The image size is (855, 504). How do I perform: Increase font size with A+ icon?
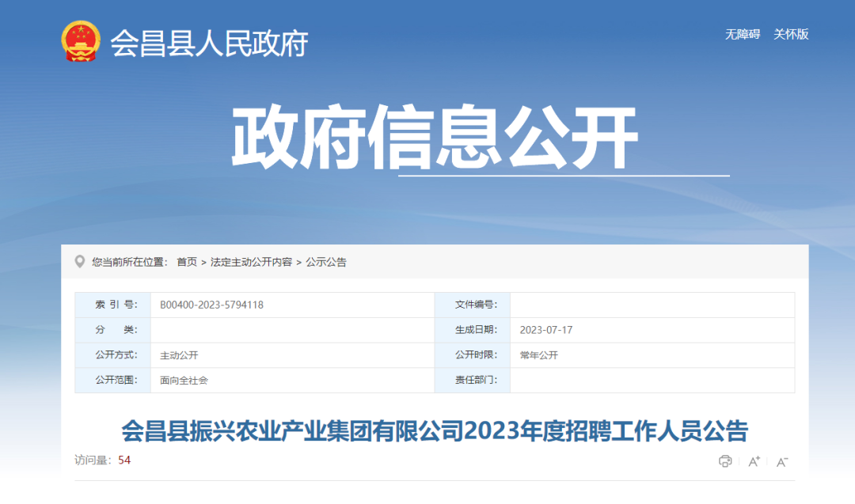click(x=754, y=461)
